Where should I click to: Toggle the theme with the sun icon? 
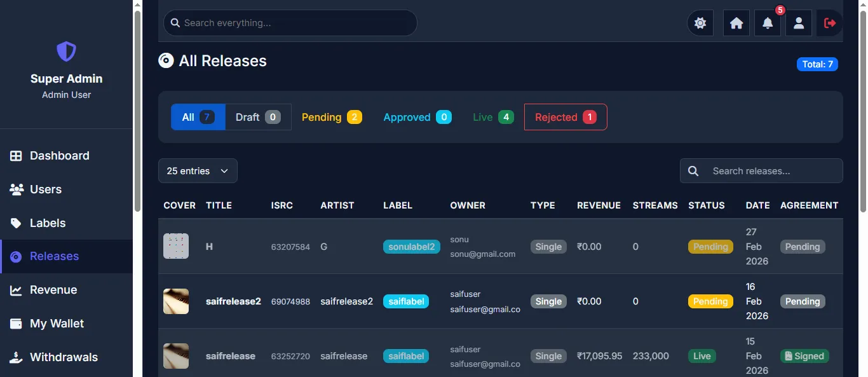click(700, 23)
